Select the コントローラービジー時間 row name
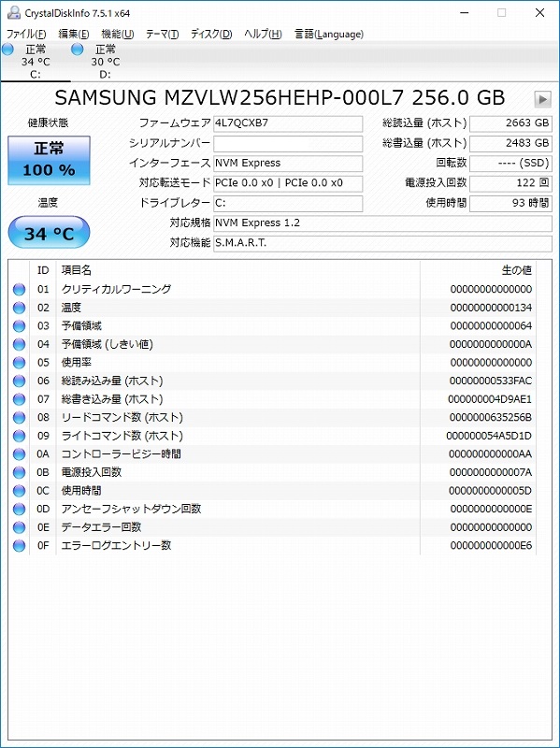The height and width of the screenshot is (748, 560). [x=122, y=454]
